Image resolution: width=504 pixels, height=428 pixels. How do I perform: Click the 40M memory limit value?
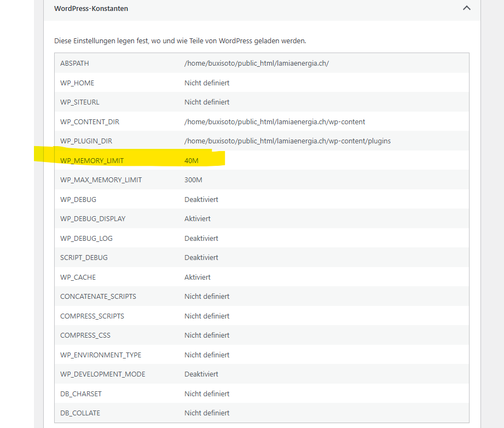(x=191, y=161)
